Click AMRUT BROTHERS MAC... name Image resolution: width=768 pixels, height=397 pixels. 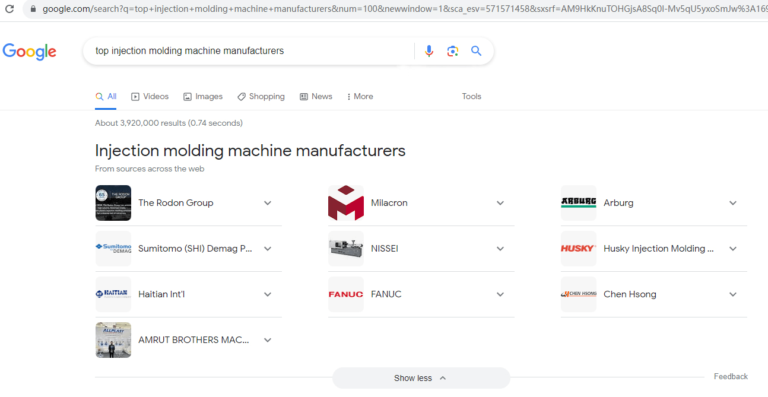point(193,340)
